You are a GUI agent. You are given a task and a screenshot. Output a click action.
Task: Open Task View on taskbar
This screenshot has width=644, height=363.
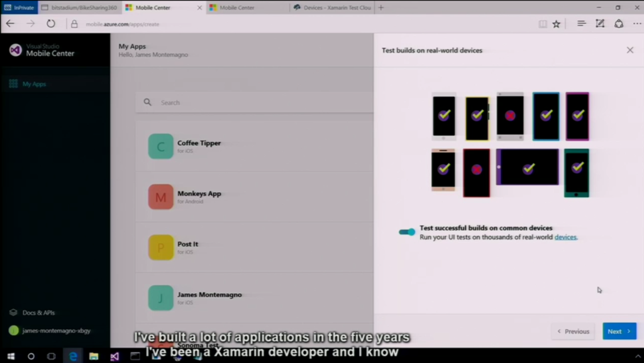(51, 356)
